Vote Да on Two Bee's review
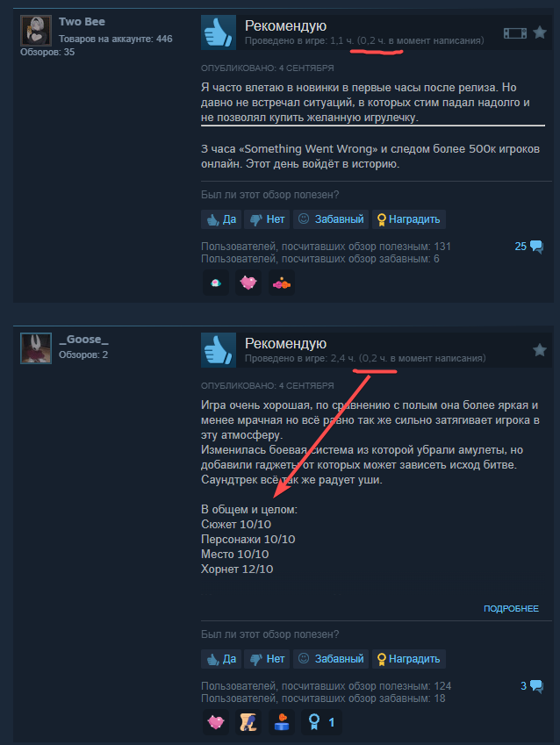Viewport: 560px width, 745px height. (221, 219)
